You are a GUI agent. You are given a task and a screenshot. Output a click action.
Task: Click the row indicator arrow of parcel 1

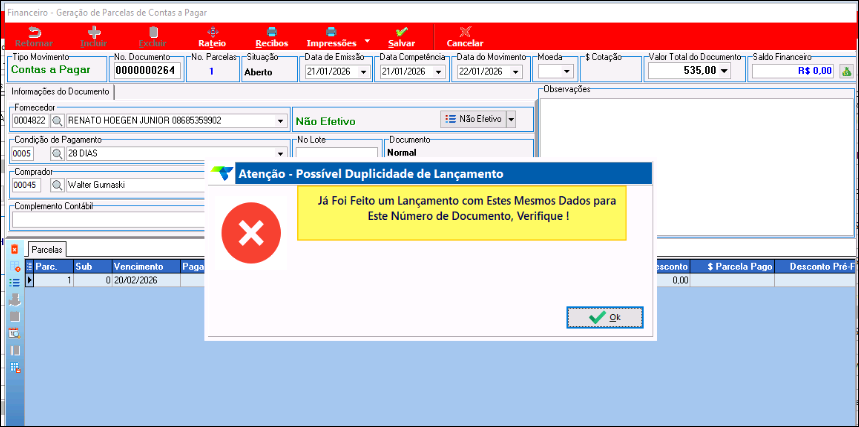30,280
